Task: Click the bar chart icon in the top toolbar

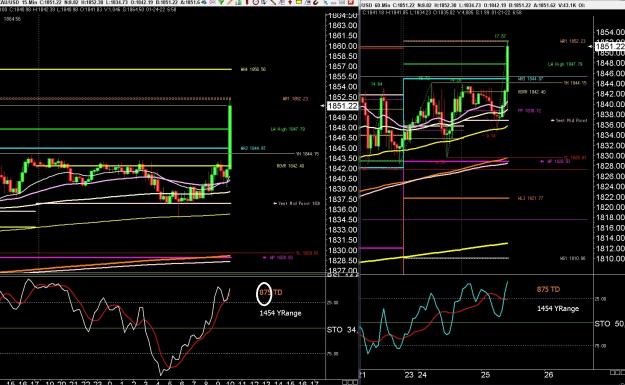Action: (x=239, y=2)
